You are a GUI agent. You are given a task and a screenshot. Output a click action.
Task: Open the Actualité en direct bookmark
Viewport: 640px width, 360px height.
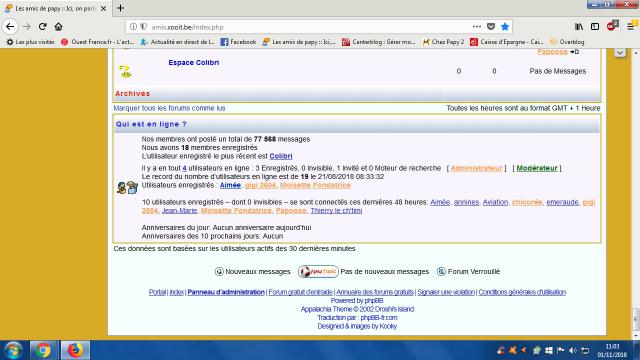click(177, 42)
